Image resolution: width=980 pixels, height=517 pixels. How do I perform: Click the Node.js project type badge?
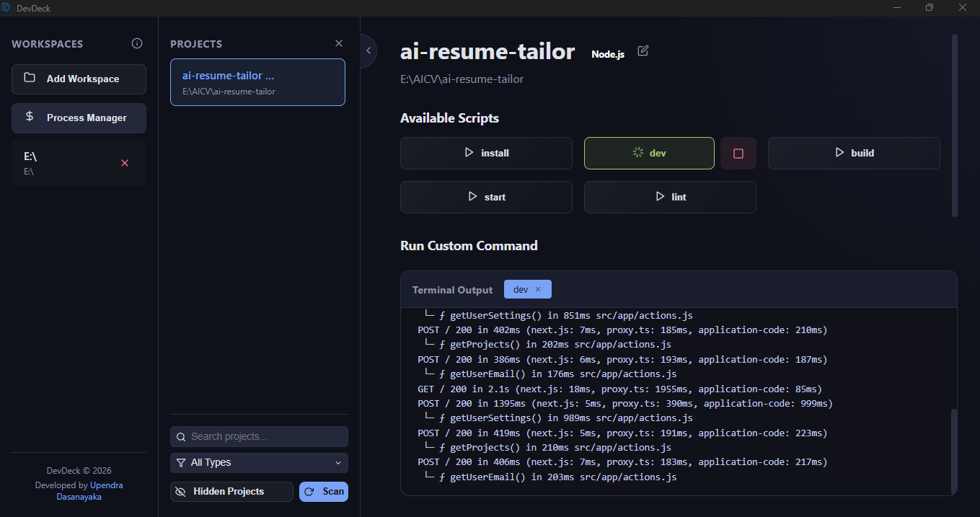coord(608,54)
